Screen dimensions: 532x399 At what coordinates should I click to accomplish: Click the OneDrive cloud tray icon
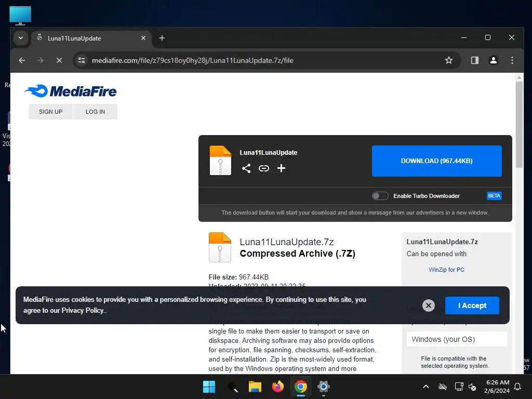click(443, 387)
